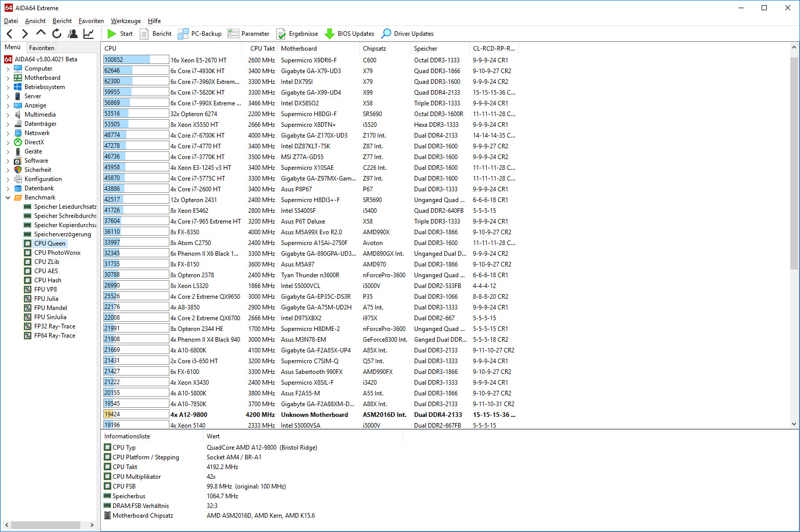Sort by the CPU Takt column header
Image resolution: width=800 pixels, height=532 pixels.
pyautogui.click(x=262, y=49)
